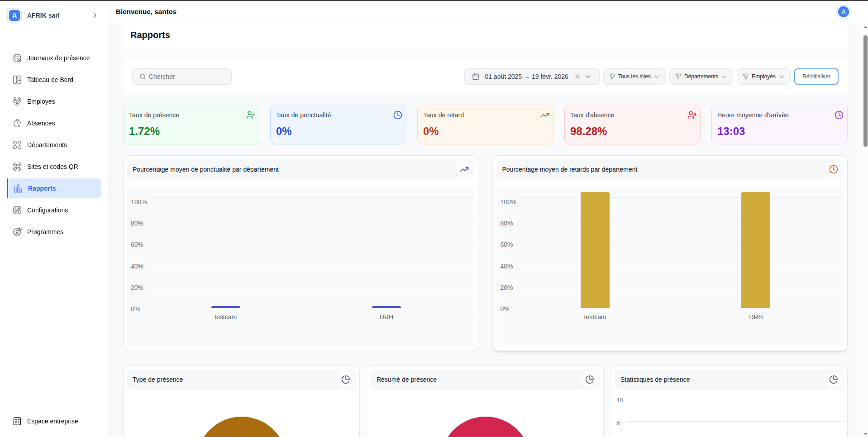Click the user avatar icon at top right
Viewport: 868px width, 437px height.
click(843, 12)
